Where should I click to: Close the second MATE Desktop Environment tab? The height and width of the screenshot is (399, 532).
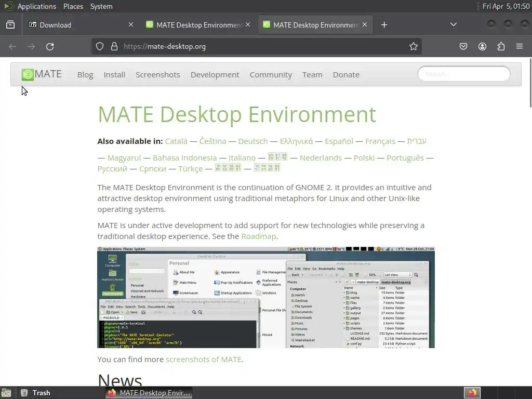(248, 24)
